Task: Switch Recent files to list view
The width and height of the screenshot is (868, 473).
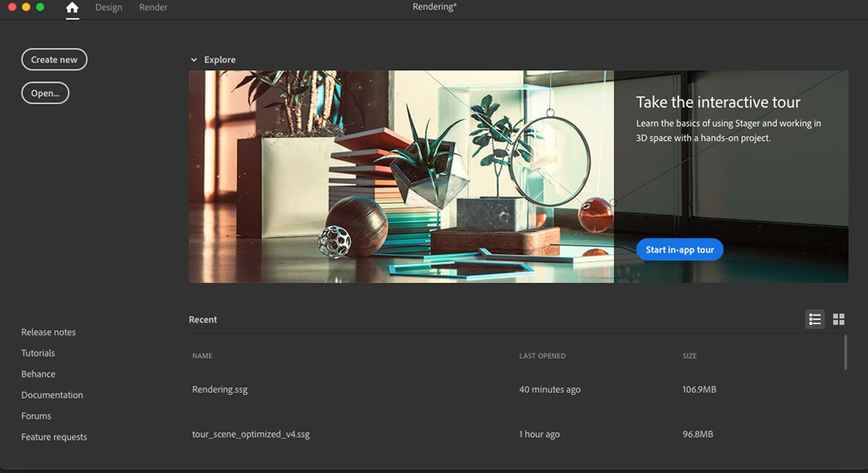Action: coord(815,319)
